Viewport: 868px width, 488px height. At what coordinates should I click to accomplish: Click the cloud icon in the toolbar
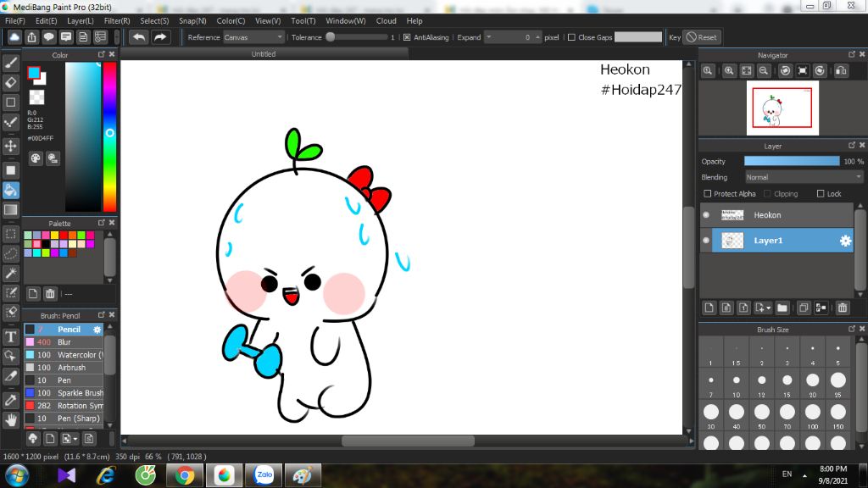[14, 37]
